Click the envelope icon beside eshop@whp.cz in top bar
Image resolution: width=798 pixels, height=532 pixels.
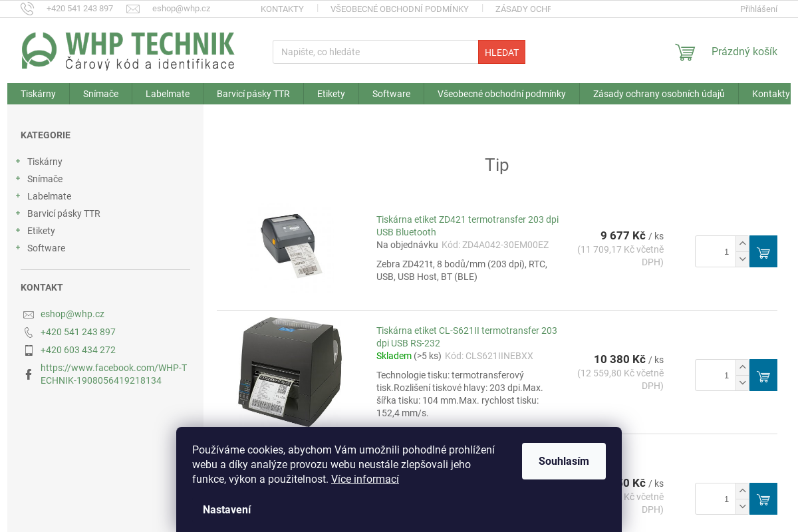(133, 9)
